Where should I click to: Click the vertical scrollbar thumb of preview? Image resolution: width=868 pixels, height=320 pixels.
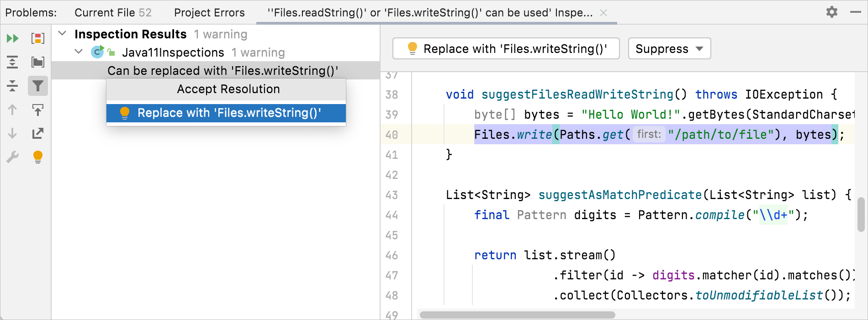[861, 214]
